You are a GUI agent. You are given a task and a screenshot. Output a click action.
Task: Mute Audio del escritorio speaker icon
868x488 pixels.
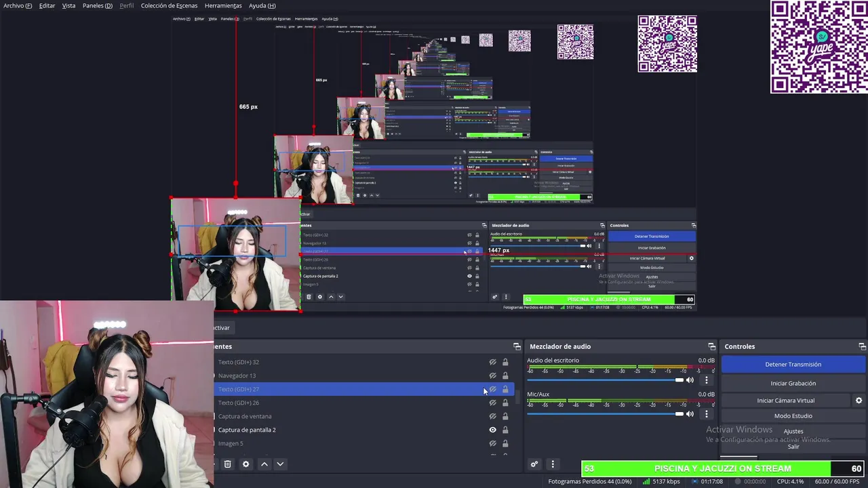690,380
